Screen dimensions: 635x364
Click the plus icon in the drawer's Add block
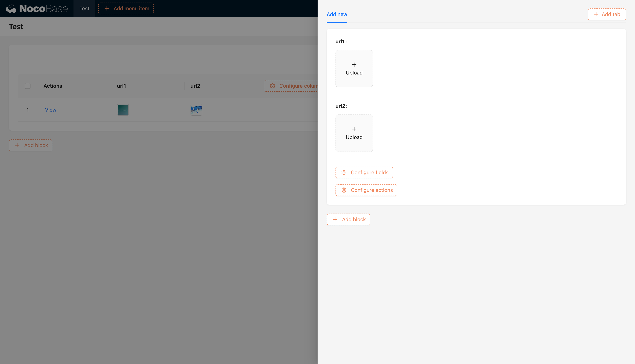335,219
